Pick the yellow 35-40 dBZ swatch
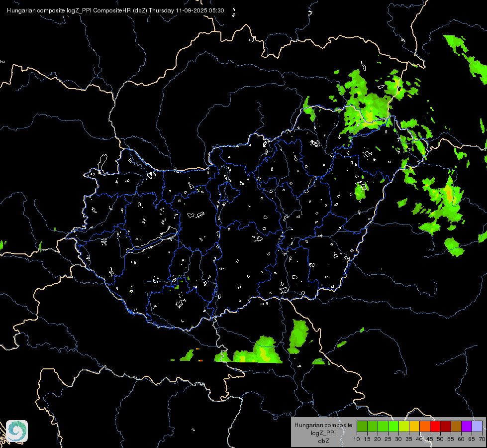Screen dimensions: 487x448 [414, 426]
